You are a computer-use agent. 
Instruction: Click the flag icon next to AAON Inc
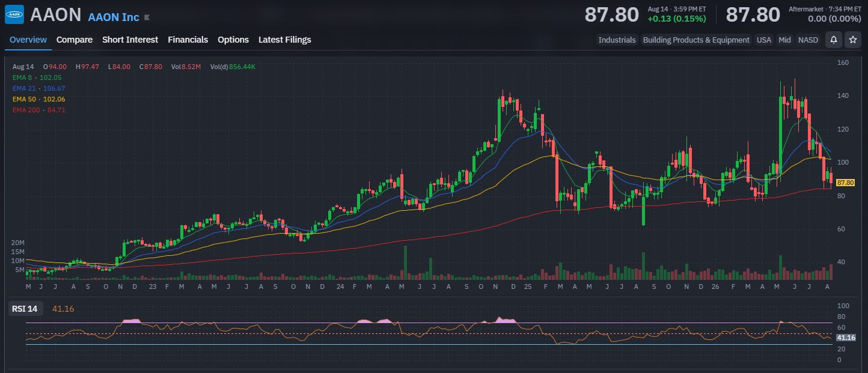tap(147, 17)
